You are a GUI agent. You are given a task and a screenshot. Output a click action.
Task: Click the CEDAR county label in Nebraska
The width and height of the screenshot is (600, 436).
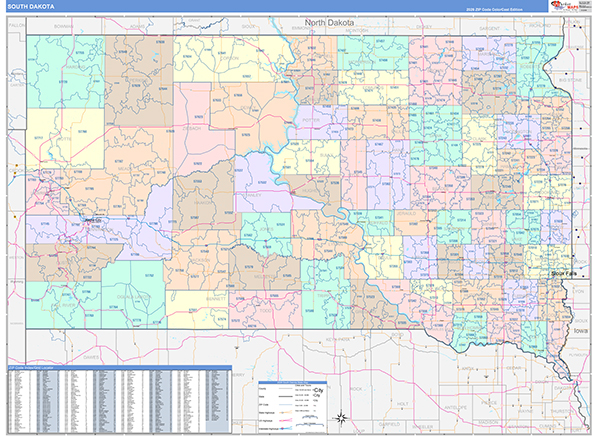[514, 368]
